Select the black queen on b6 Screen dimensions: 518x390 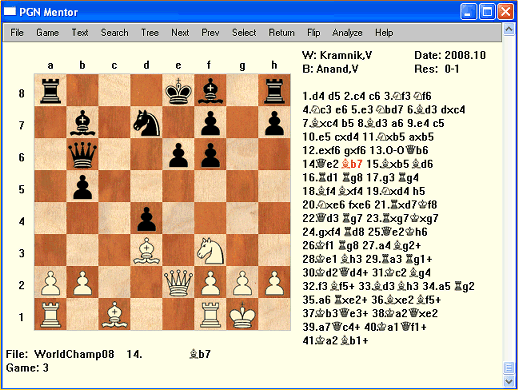click(82, 154)
